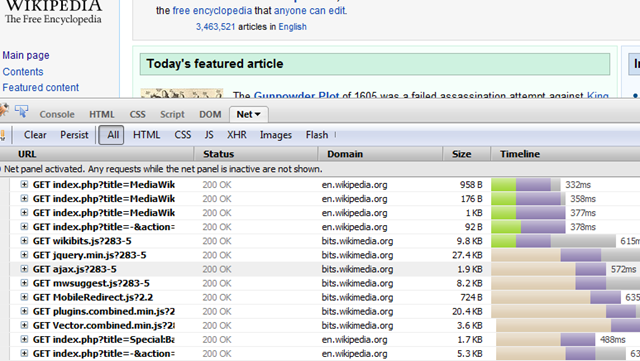Follow the free encyclopedia link

[x=212, y=11]
